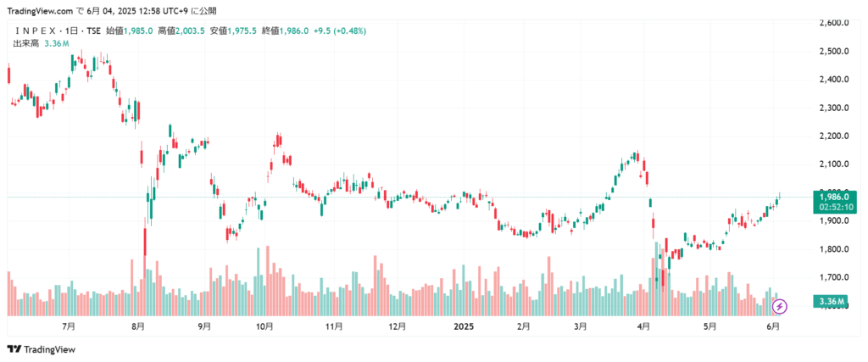This screenshot has height=362, width=868.
Task: Click the 1,800.0 price axis label
Action: 834,249
